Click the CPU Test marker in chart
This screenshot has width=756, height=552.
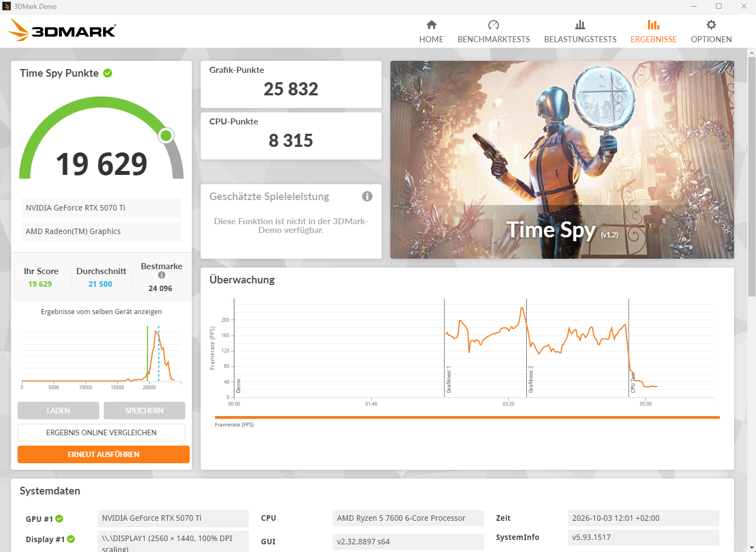pos(633,382)
